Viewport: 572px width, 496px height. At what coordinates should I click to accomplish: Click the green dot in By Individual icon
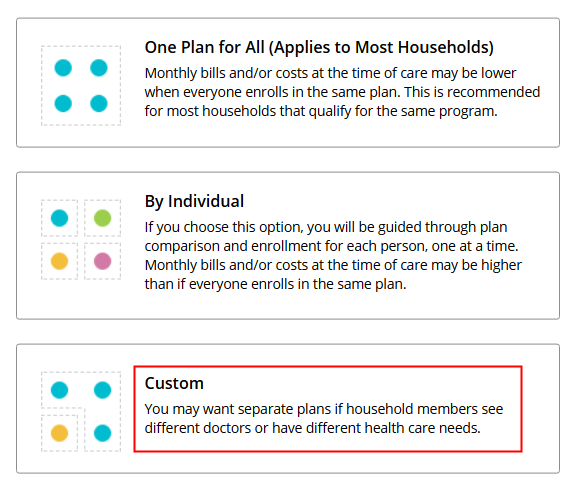pyautogui.click(x=103, y=218)
